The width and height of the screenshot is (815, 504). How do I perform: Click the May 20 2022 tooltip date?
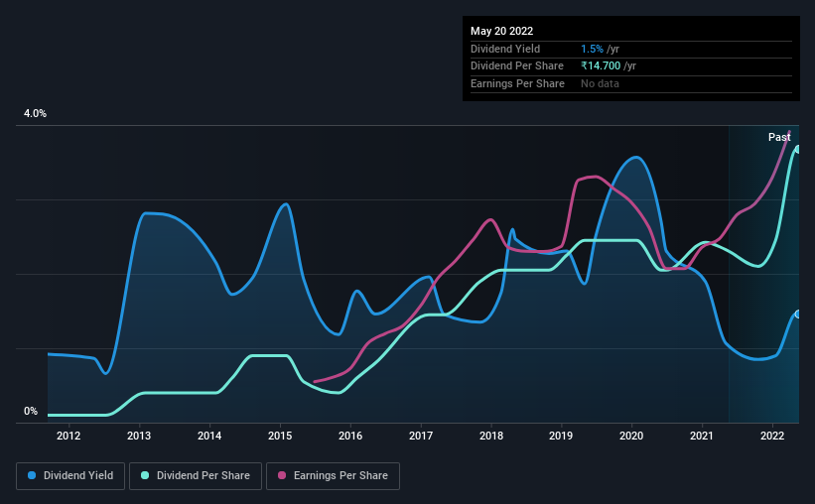[501, 31]
